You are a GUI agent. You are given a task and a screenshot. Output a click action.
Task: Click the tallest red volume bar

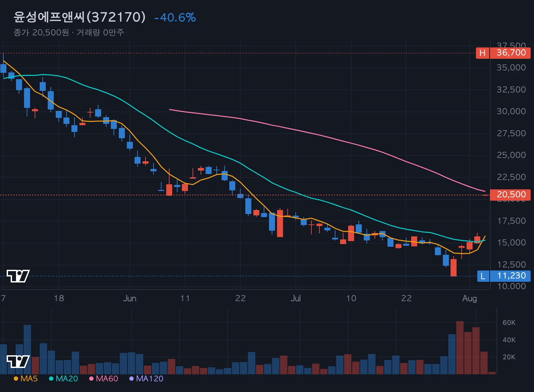pos(460,348)
